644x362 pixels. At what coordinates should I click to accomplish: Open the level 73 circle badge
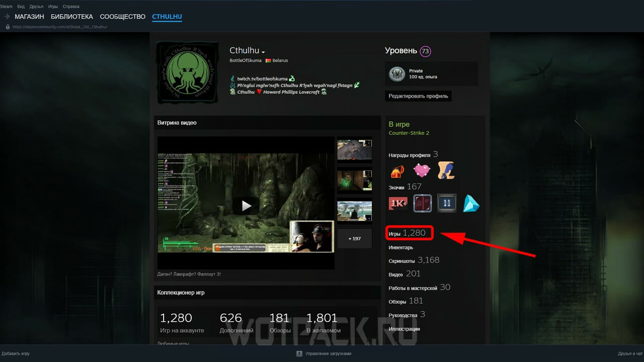pos(425,51)
